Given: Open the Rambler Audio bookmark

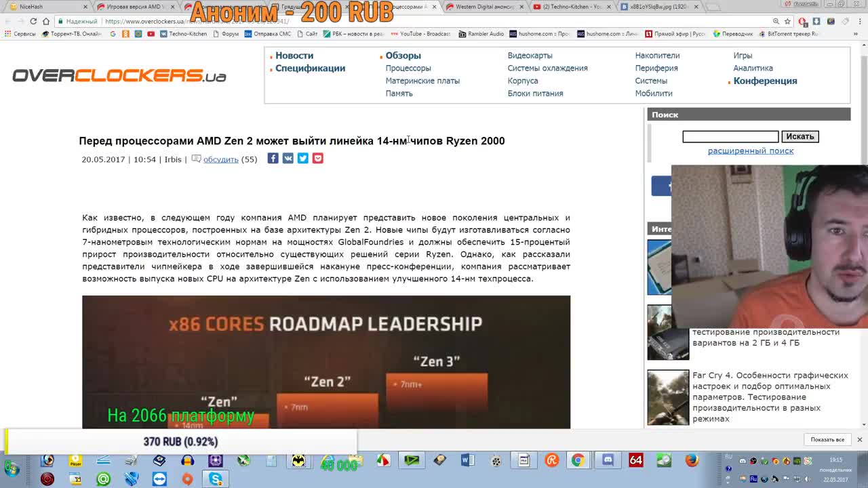Looking at the screenshot, I should tap(481, 34).
